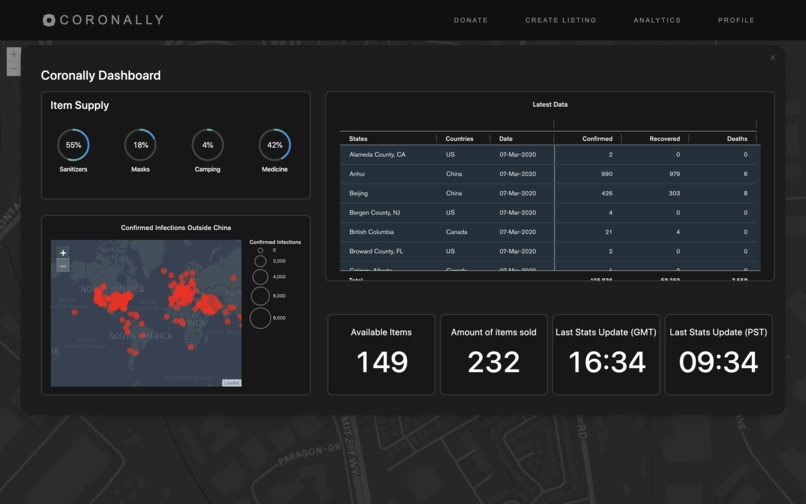
Task: Click the Medicine 42% supply gauge
Action: pos(274,145)
